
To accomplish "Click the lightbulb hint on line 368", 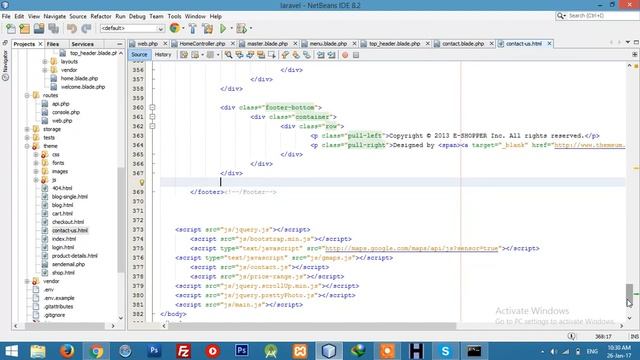I will click(x=142, y=182).
